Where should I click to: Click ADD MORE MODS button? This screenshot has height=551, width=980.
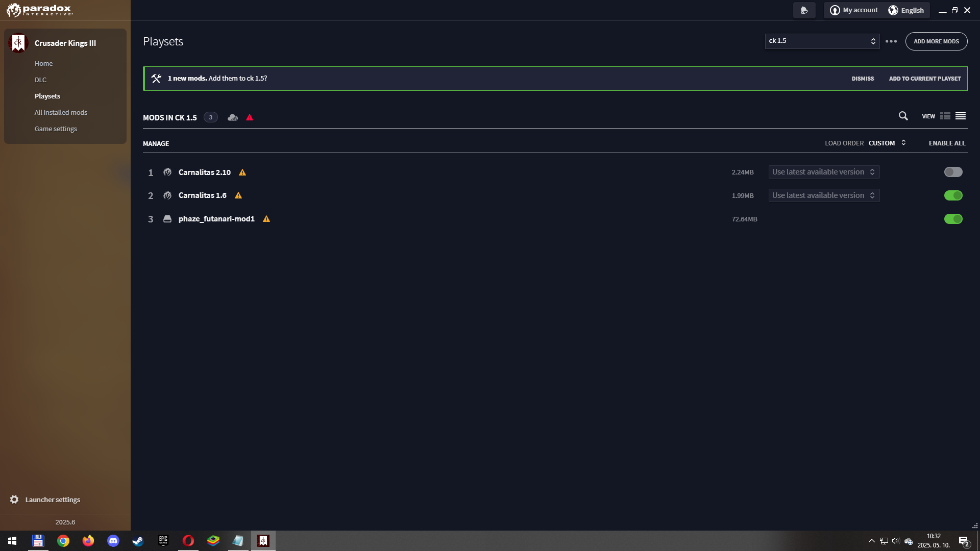pos(936,41)
